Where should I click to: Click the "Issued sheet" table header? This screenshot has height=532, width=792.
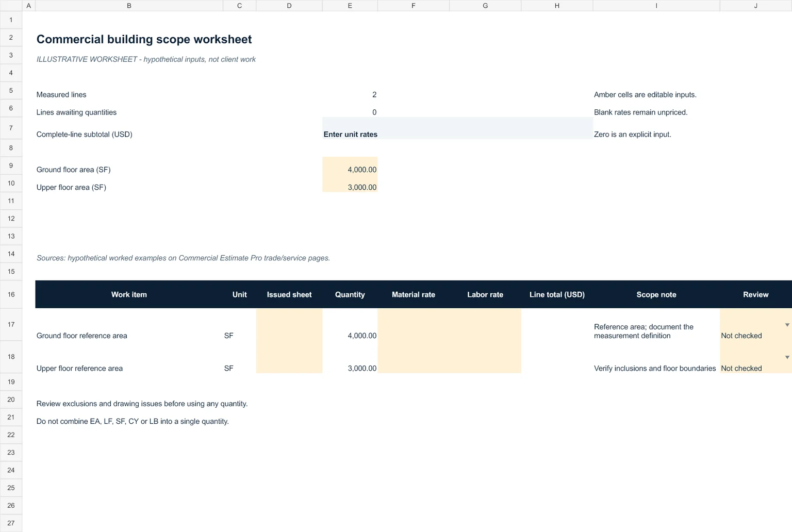[289, 295]
